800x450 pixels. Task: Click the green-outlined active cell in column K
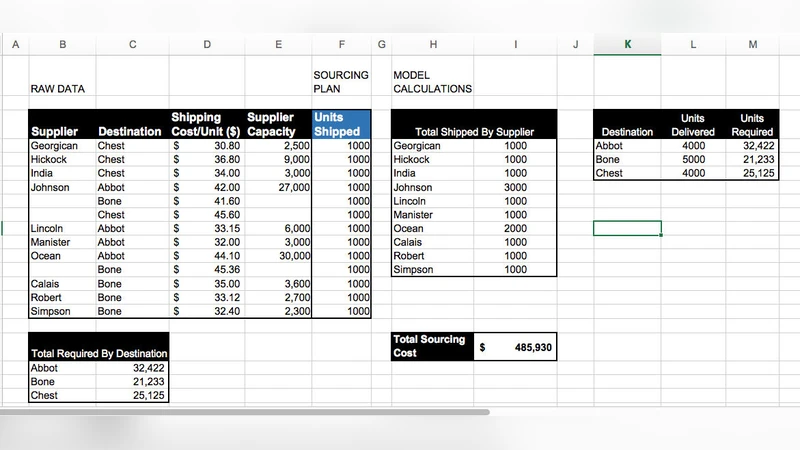[x=627, y=228]
